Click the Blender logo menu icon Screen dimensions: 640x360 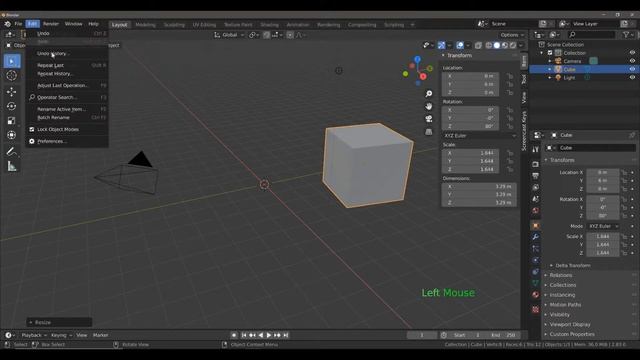tap(7, 24)
